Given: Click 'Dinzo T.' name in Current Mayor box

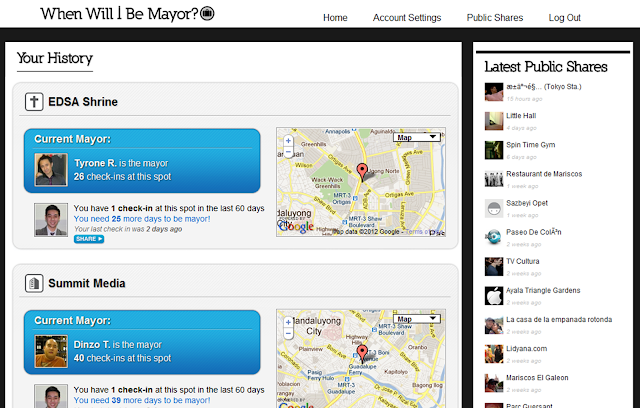Looking at the screenshot, I should (92, 345).
